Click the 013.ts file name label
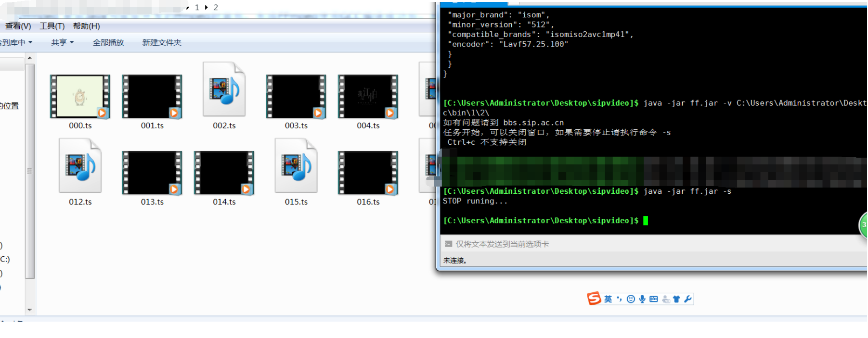Screen dimensions: 868x338 click(x=152, y=202)
